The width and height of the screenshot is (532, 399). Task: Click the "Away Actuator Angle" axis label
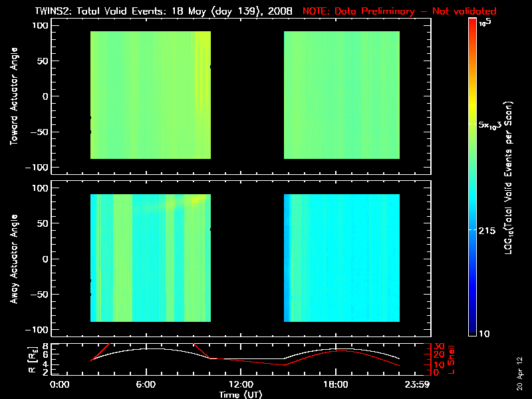pyautogui.click(x=13, y=258)
